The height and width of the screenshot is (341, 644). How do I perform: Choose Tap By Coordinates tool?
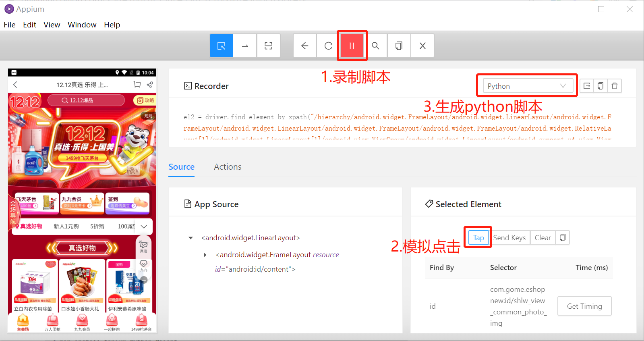(x=268, y=46)
